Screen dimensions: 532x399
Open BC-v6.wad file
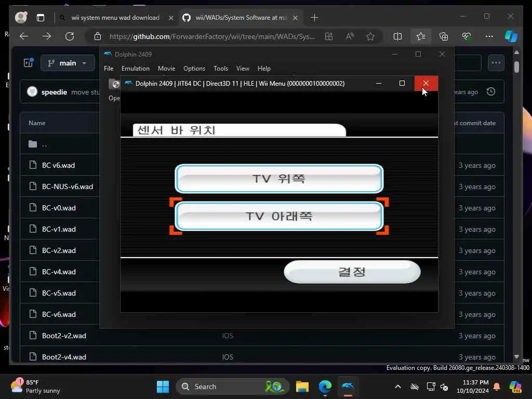coord(59,314)
